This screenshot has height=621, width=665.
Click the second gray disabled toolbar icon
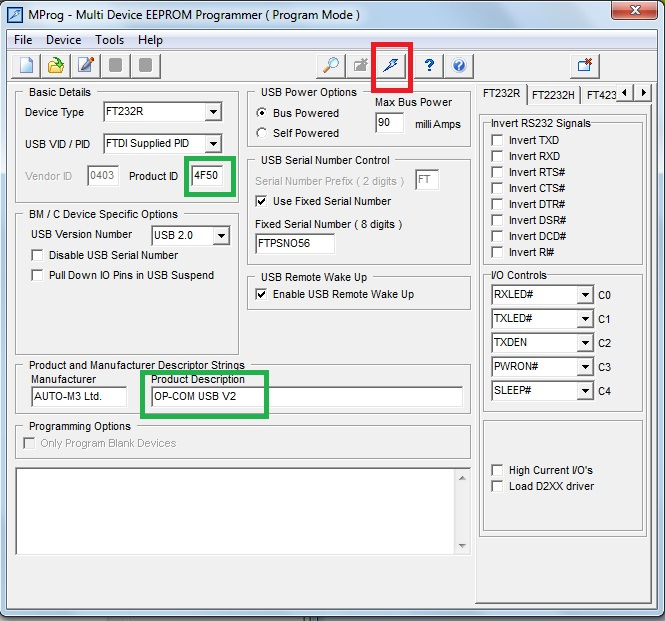coord(145,66)
